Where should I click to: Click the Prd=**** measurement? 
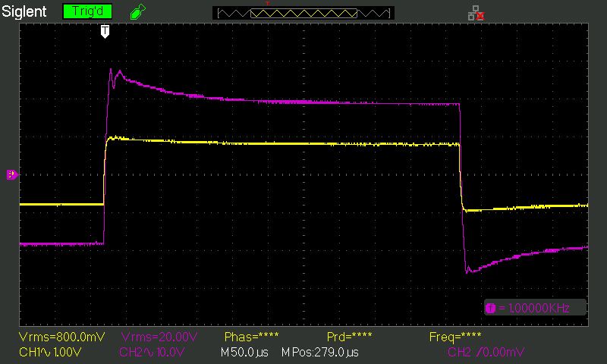(x=349, y=337)
